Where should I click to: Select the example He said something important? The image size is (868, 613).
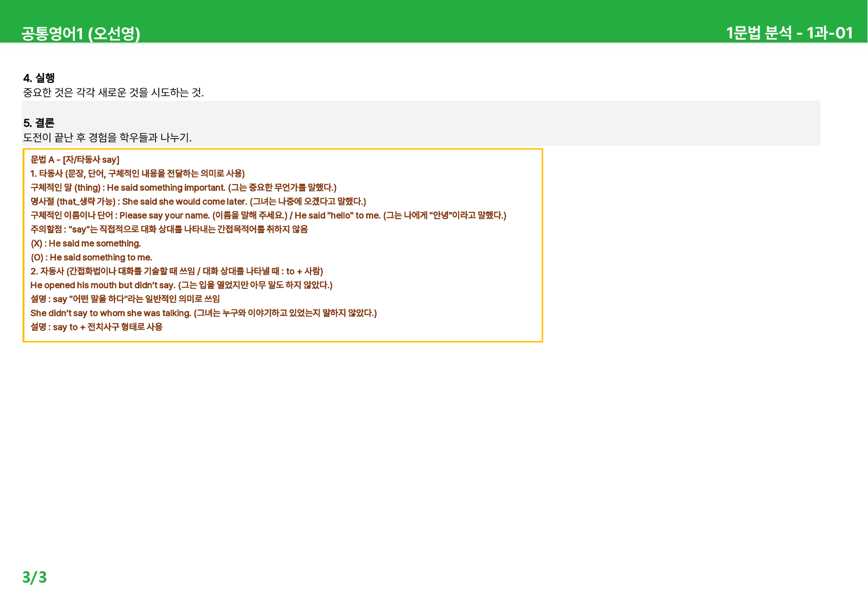[166, 188]
